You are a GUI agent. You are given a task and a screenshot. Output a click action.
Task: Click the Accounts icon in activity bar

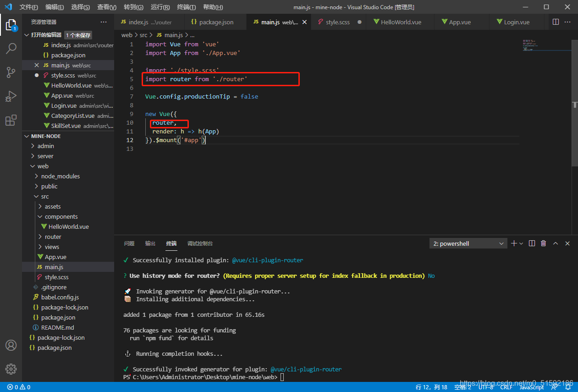(11, 345)
